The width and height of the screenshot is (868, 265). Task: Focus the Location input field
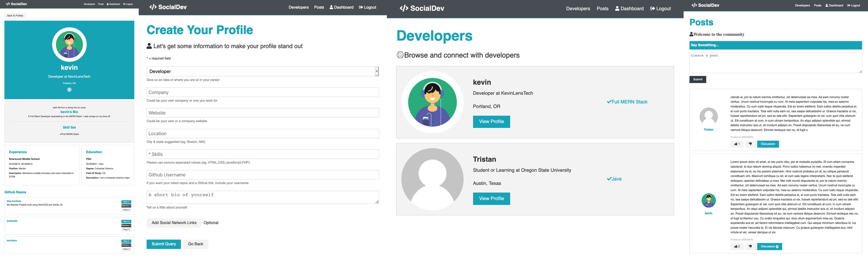point(263,134)
